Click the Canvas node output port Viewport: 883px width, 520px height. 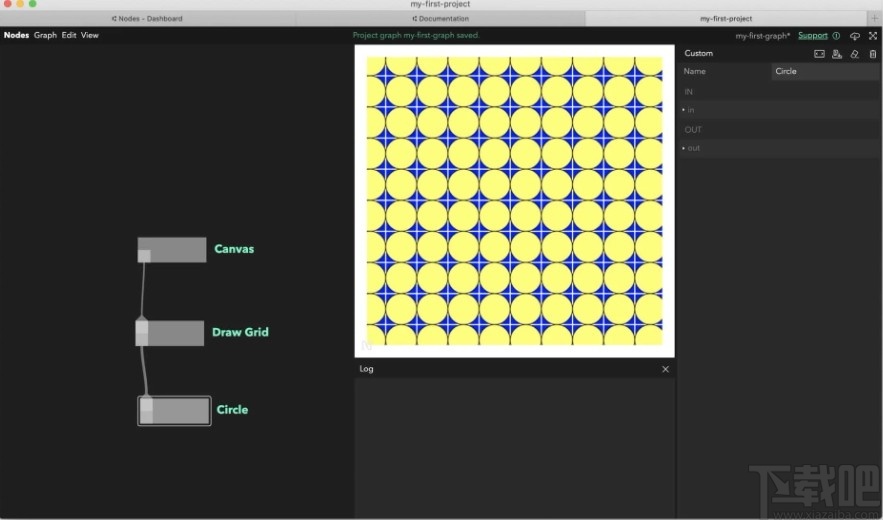click(144, 256)
